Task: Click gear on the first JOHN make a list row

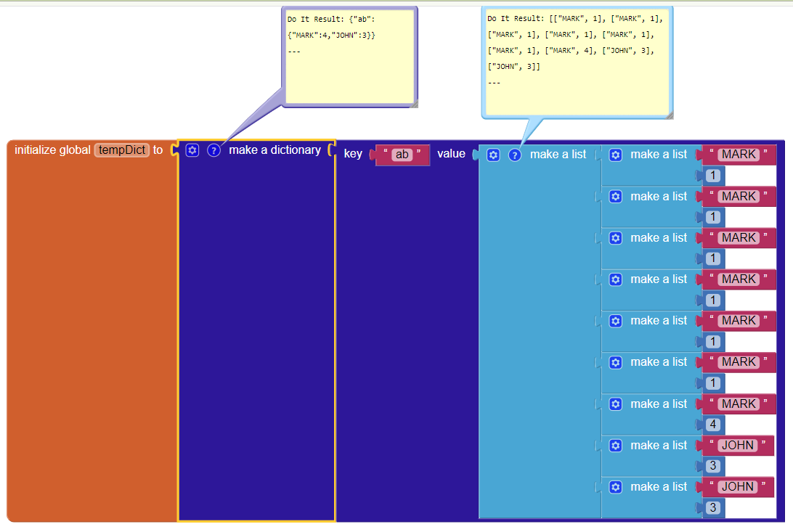Action: [x=616, y=446]
